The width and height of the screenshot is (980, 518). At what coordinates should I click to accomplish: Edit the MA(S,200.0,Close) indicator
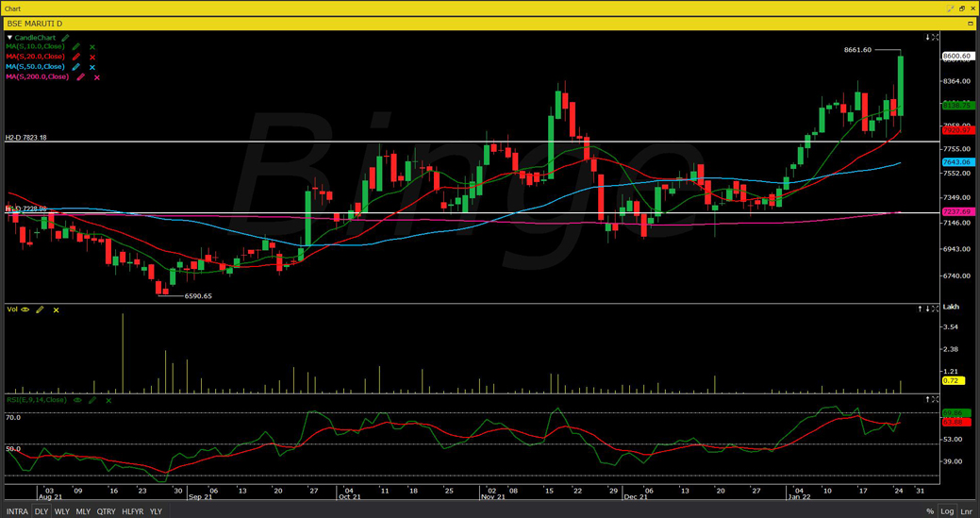80,76
